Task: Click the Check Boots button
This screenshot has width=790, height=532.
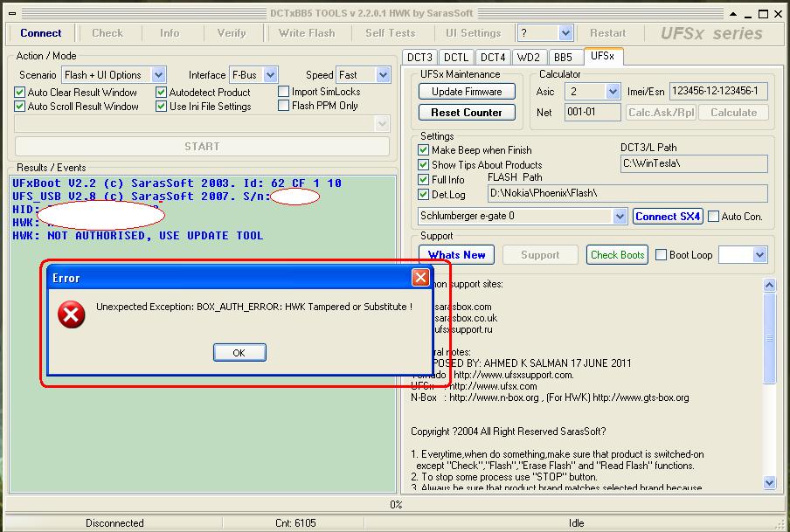Action: point(617,255)
